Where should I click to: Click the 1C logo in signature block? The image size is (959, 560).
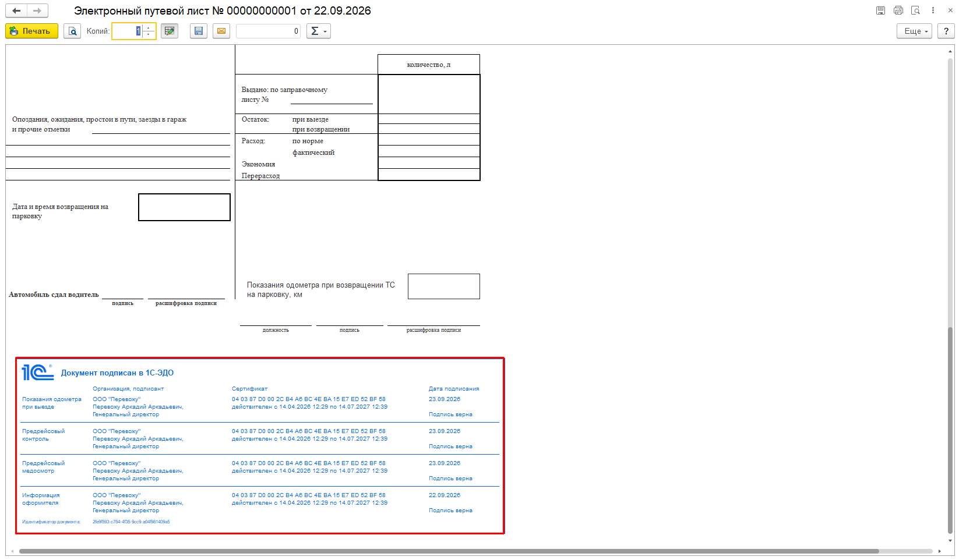(x=38, y=373)
